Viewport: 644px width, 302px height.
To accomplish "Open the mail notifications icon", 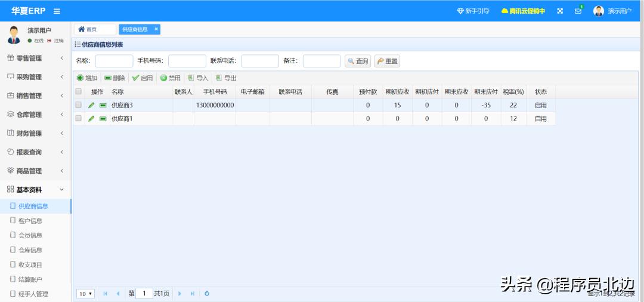I will pyautogui.click(x=578, y=11).
